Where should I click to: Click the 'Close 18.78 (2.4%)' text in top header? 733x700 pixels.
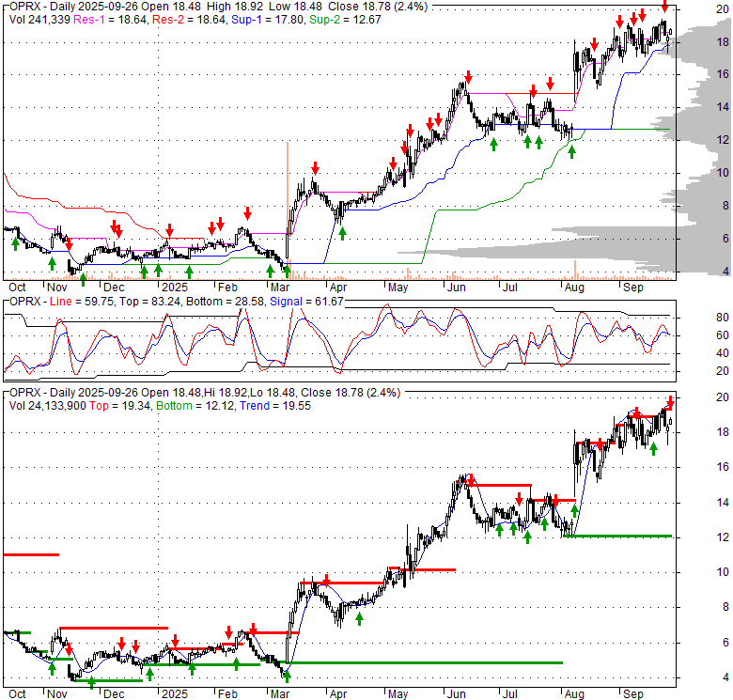tap(378, 7)
